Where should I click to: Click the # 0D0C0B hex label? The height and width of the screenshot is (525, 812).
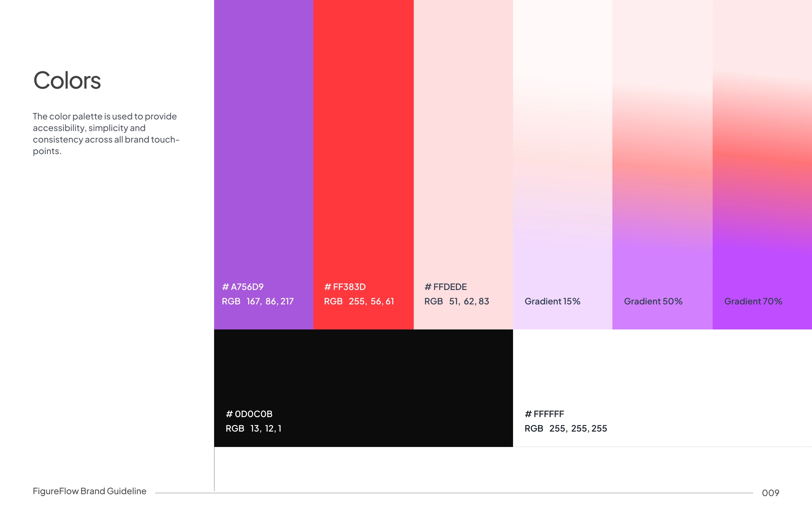pyautogui.click(x=249, y=414)
